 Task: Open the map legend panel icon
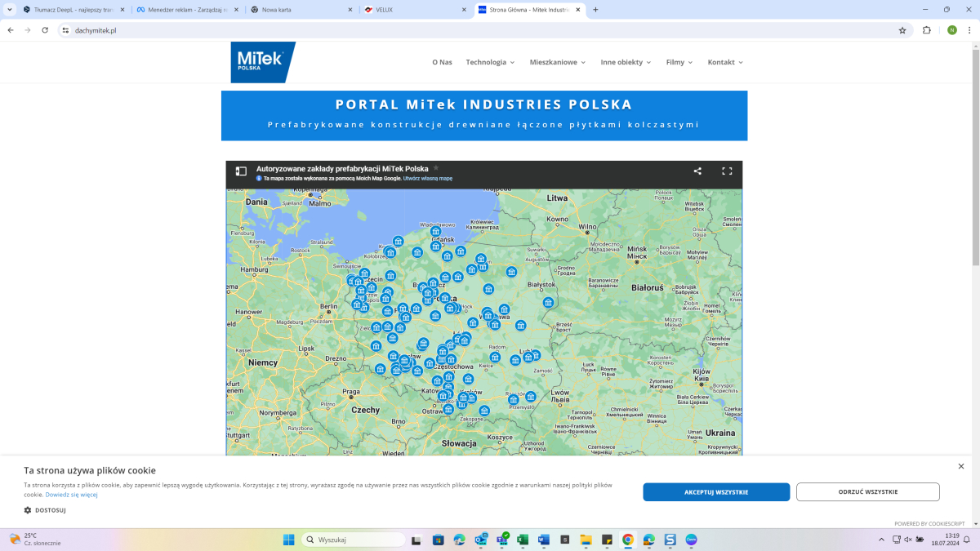[x=241, y=171]
